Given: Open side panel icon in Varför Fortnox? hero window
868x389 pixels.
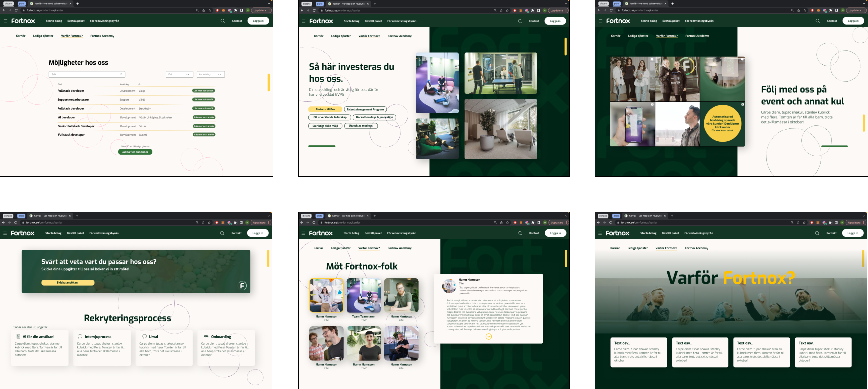Looking at the screenshot, I should coord(836,222).
